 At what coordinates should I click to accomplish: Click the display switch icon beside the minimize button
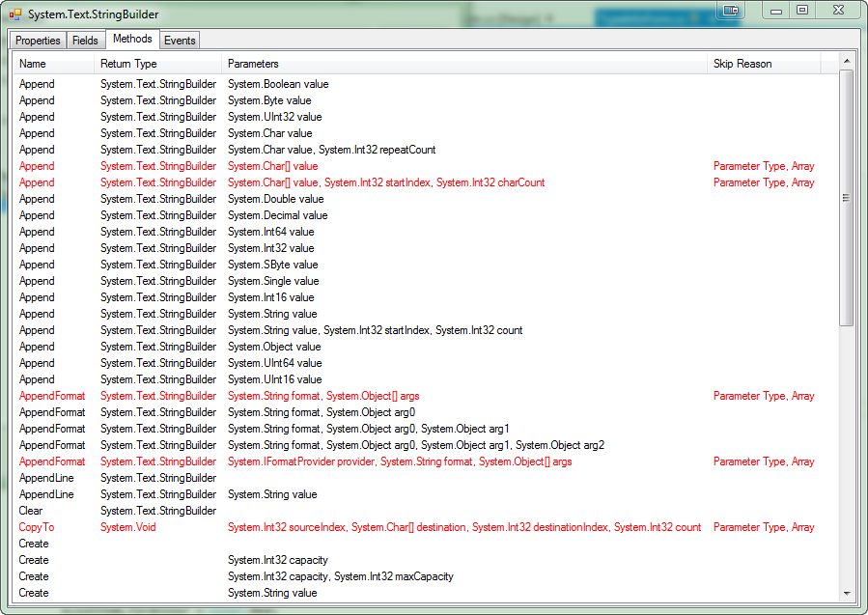point(731,10)
